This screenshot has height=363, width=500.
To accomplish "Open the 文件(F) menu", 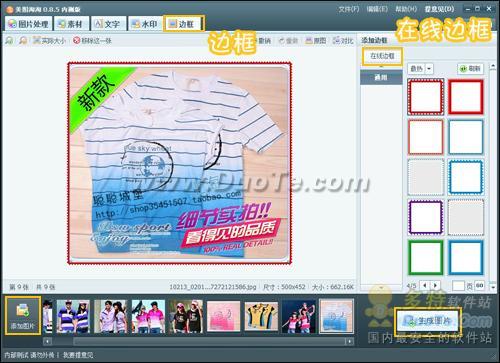I will click(349, 9).
